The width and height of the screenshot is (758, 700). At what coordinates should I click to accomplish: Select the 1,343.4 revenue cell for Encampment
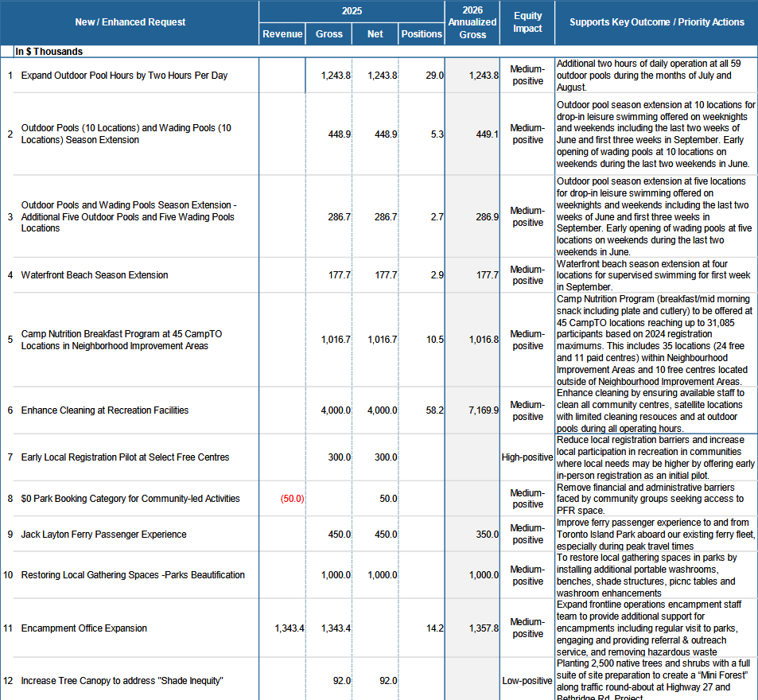pyautogui.click(x=289, y=628)
